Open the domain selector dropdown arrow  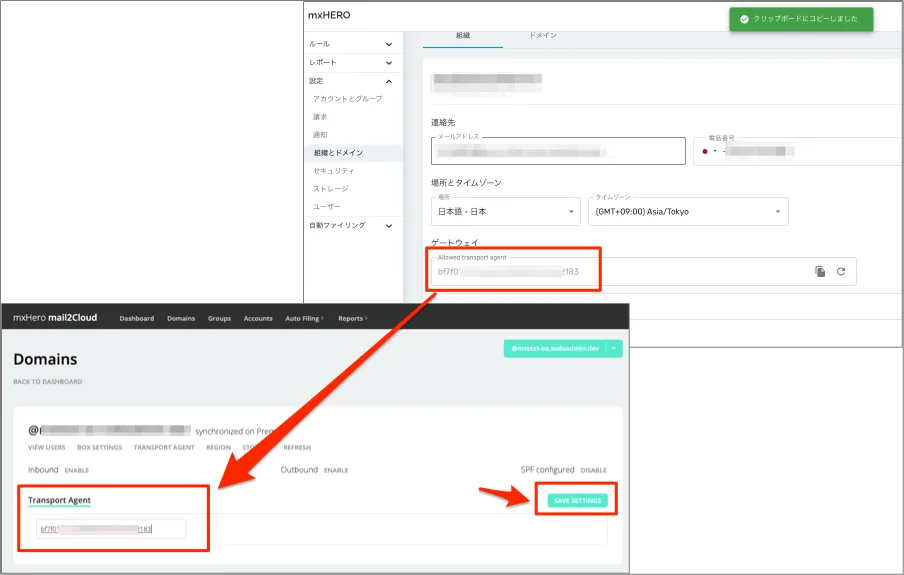point(614,348)
